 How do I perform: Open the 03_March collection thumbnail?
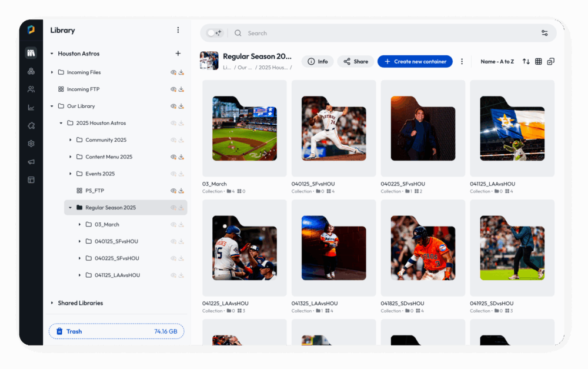pos(245,128)
